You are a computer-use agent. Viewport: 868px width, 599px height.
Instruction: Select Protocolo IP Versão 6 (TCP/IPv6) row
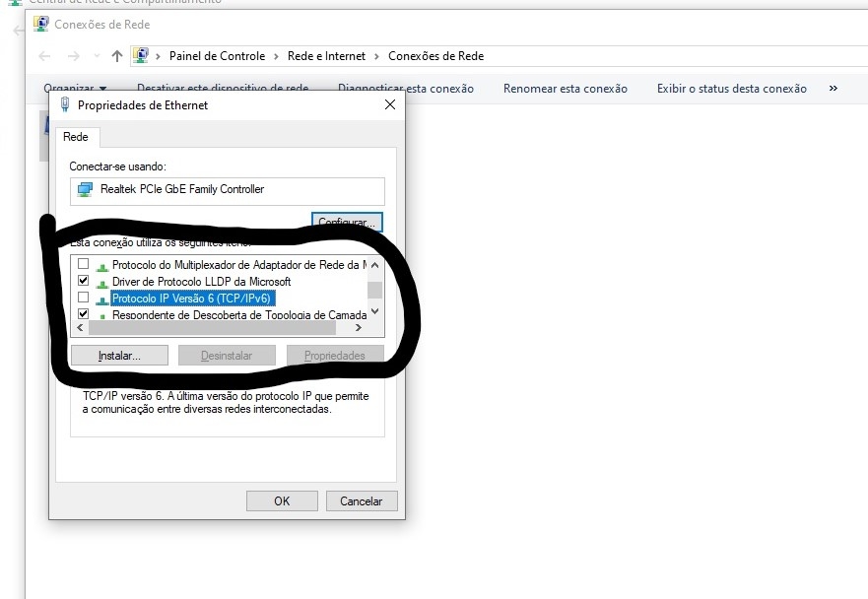click(191, 299)
